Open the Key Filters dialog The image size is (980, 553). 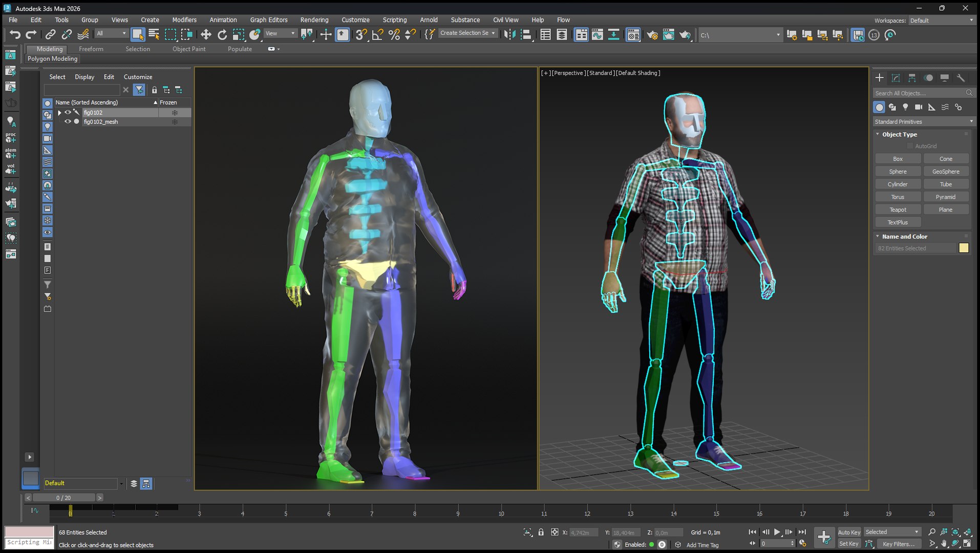click(x=898, y=544)
